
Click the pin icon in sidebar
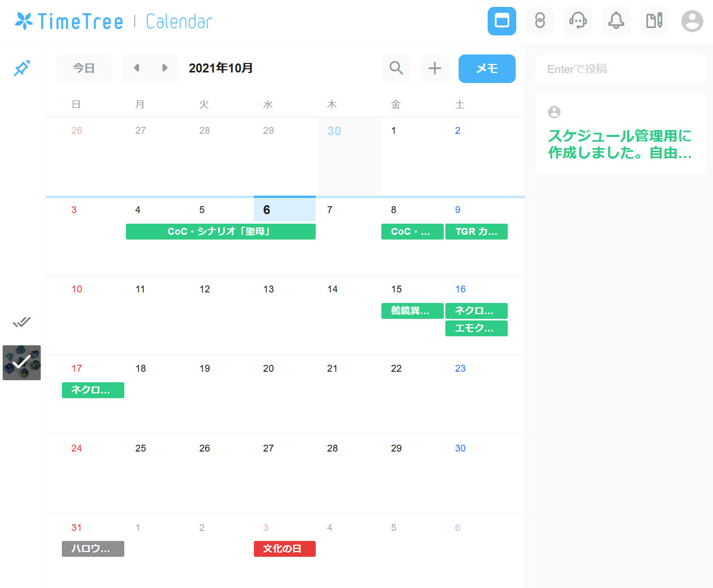(22, 68)
